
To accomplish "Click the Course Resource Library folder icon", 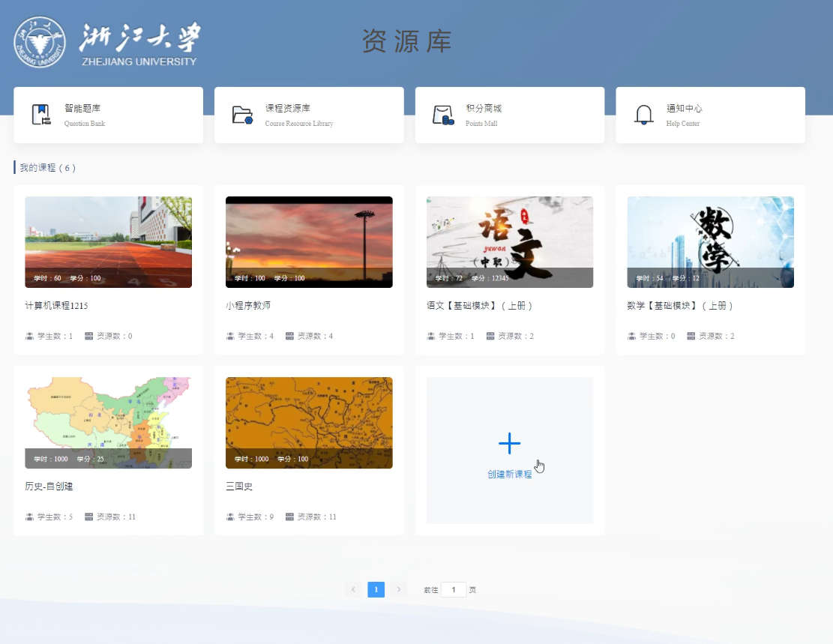I will [x=242, y=115].
